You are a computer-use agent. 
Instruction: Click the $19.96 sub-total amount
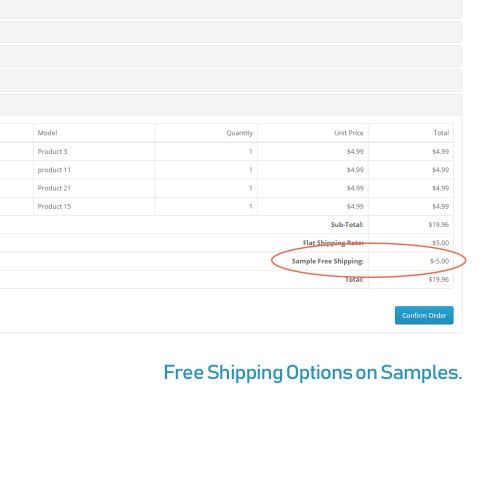point(439,225)
